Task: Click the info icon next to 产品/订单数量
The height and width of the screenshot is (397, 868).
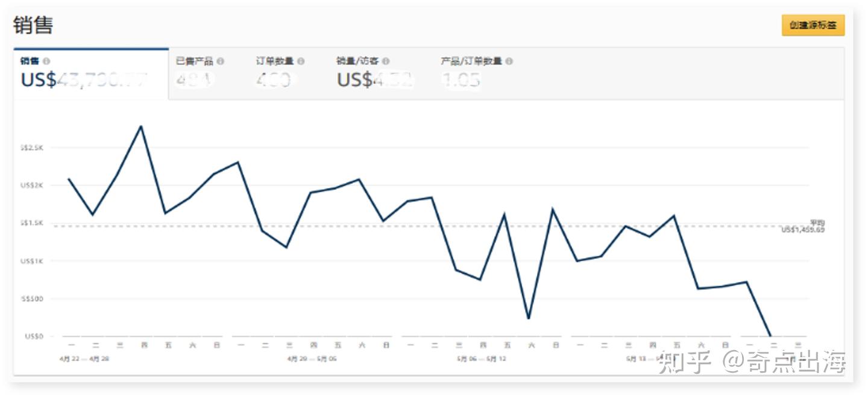Action: (x=509, y=61)
